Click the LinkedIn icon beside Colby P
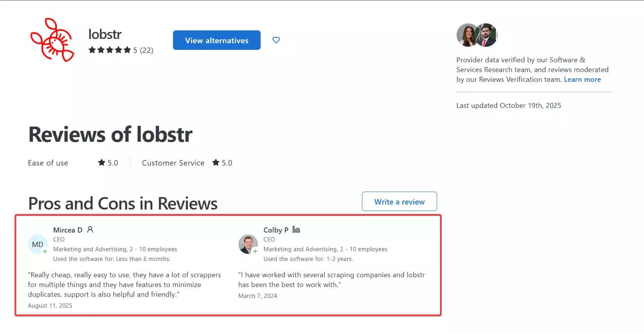 pyautogui.click(x=296, y=229)
